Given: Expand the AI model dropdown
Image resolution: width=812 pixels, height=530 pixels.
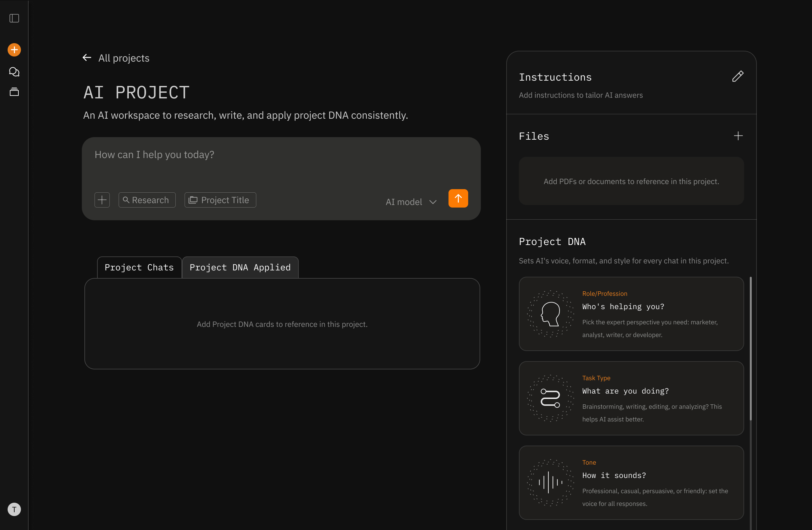Looking at the screenshot, I should tap(411, 202).
